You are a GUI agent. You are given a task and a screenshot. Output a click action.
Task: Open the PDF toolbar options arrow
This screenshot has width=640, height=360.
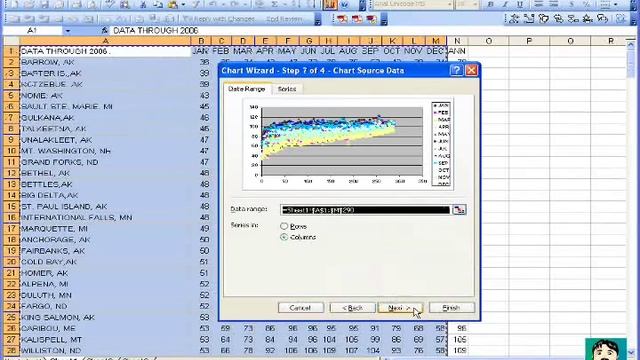coord(384,19)
